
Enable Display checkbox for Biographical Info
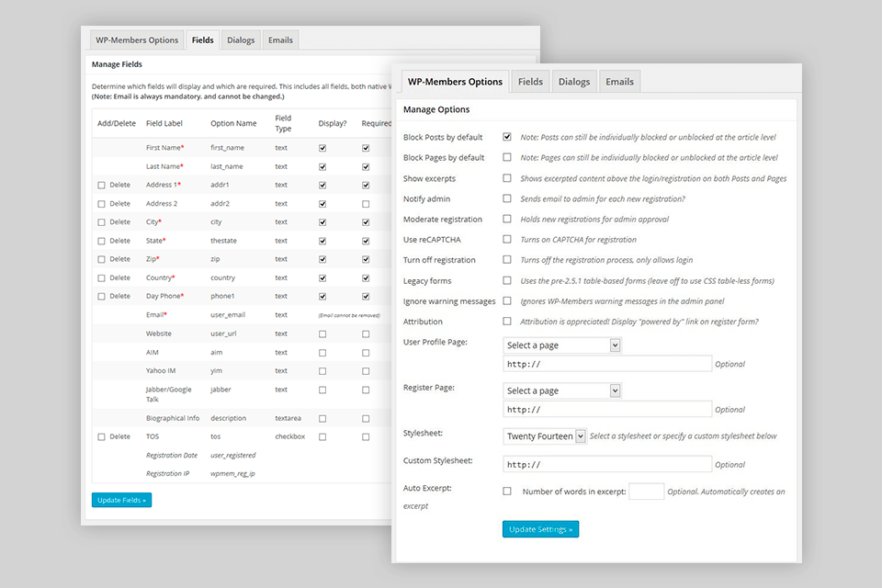pyautogui.click(x=322, y=419)
